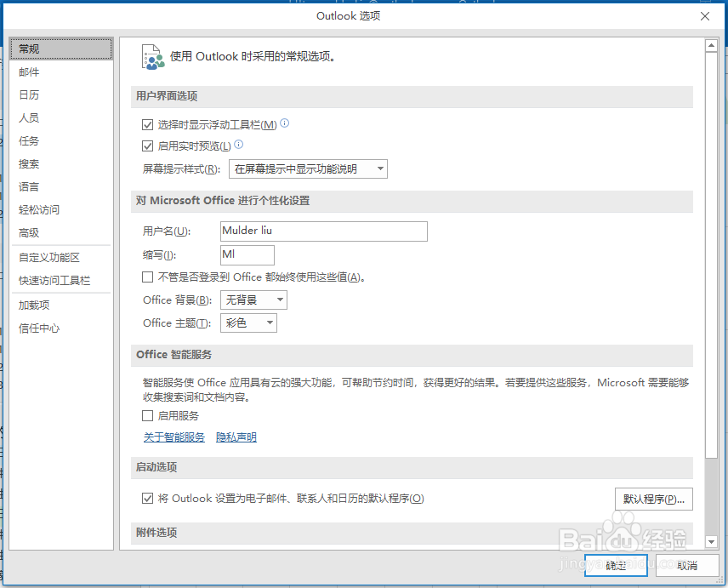Click the info icon beside 选择时显示浮动工具栏
The width and height of the screenshot is (728, 588).
pyautogui.click(x=285, y=123)
